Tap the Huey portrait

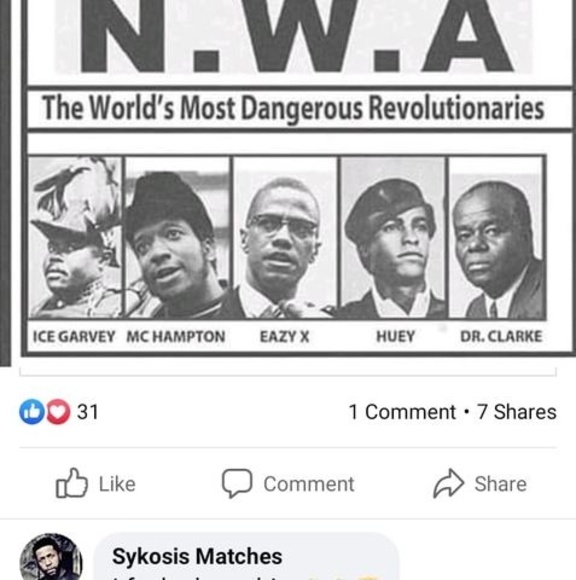pos(393,237)
